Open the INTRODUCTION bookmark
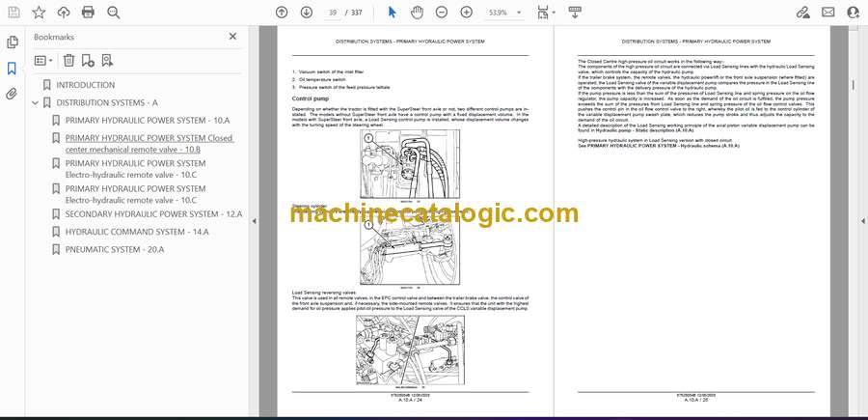This screenshot has width=868, height=420. pyautogui.click(x=85, y=85)
